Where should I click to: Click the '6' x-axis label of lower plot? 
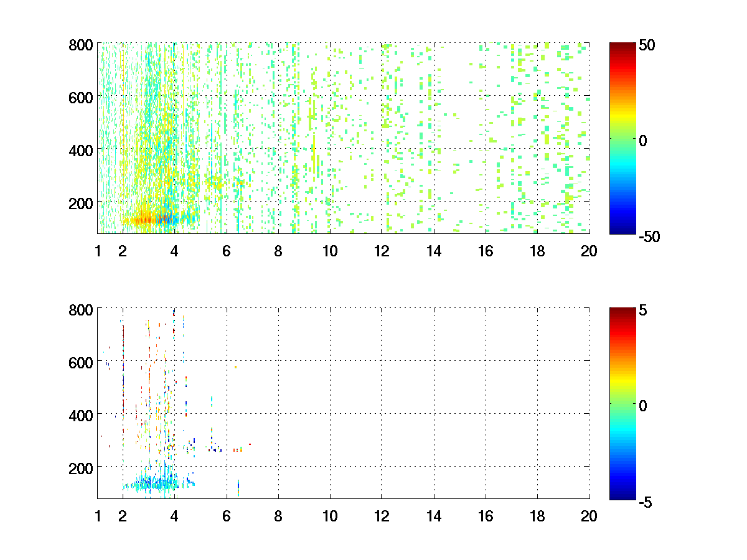[226, 516]
